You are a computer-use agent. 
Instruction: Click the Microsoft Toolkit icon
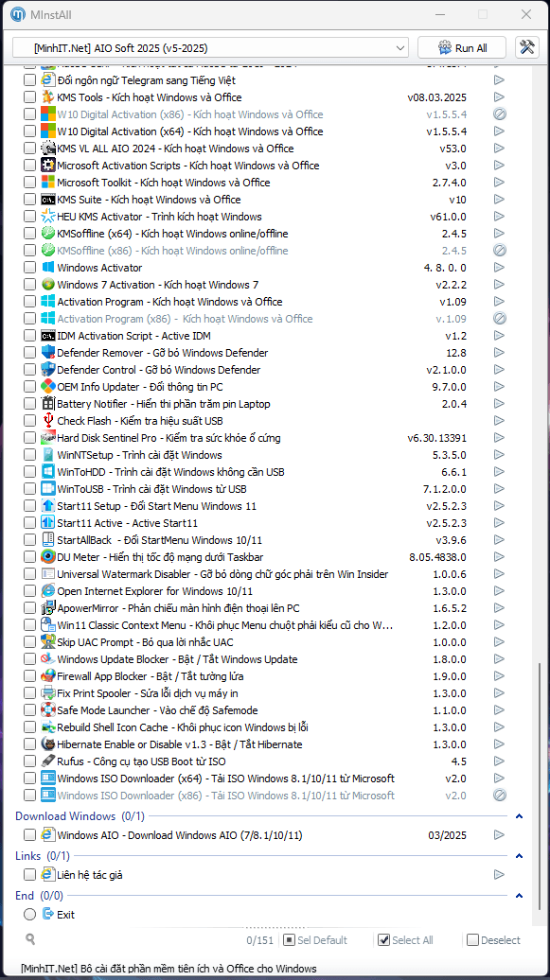coord(48,183)
